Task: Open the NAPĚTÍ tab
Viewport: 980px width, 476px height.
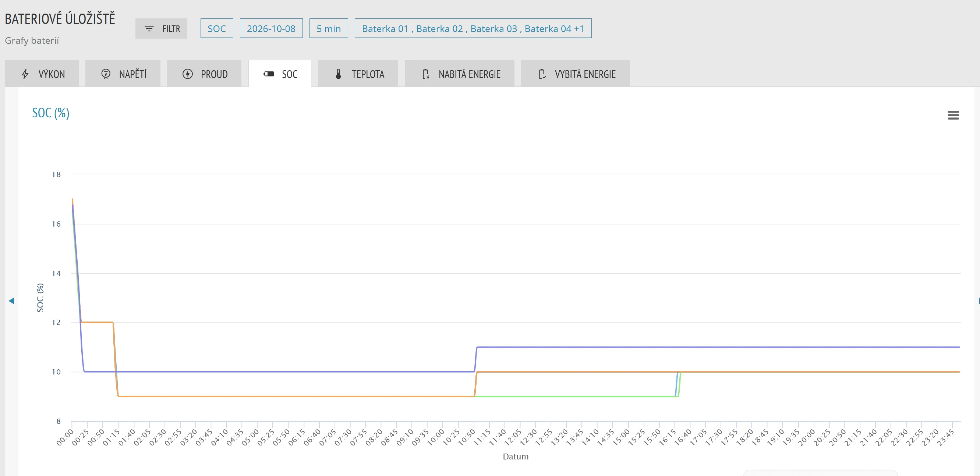Action: [x=123, y=73]
